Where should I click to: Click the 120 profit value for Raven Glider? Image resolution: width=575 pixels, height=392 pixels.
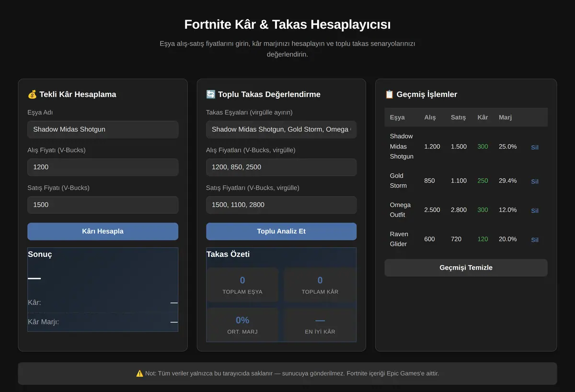click(483, 239)
